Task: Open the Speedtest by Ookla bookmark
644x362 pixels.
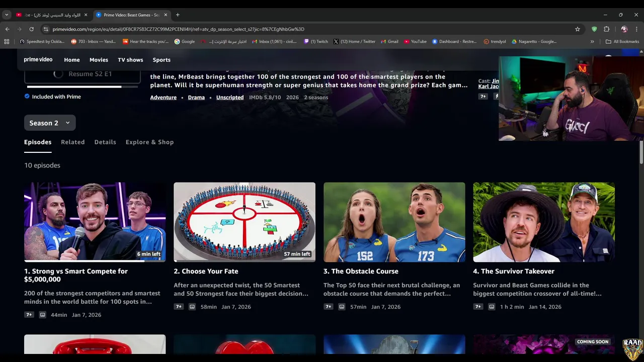Action: pyautogui.click(x=42, y=42)
